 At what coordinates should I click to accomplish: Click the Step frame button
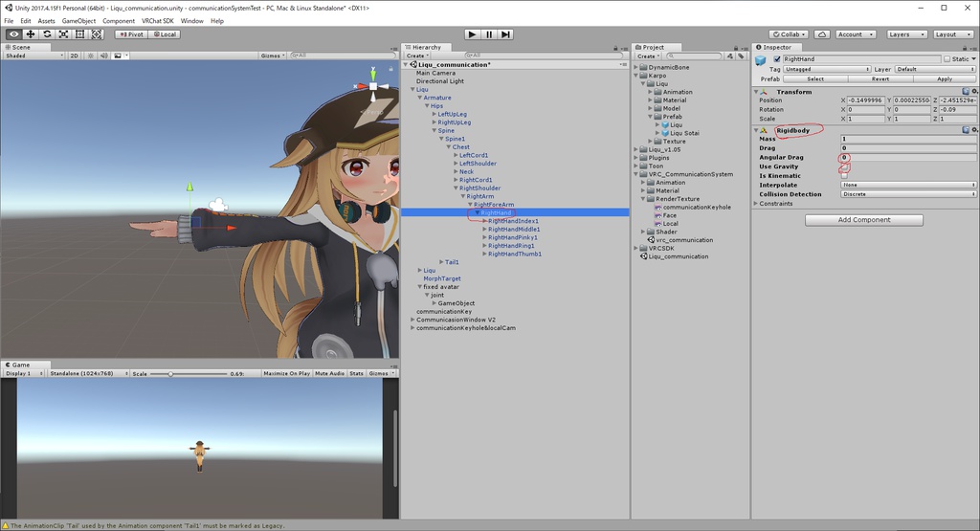point(505,34)
